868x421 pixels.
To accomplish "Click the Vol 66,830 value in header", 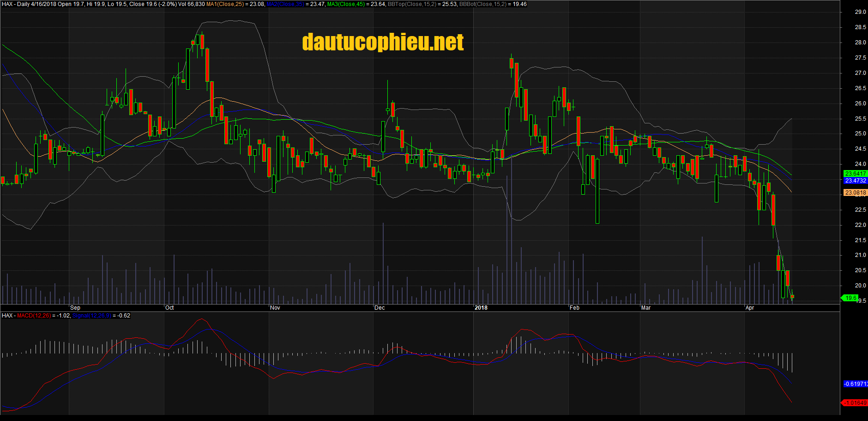I will click(191, 4).
